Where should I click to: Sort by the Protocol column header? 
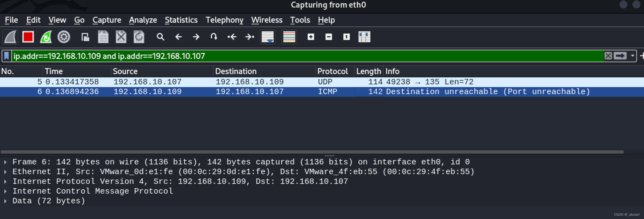click(335, 71)
